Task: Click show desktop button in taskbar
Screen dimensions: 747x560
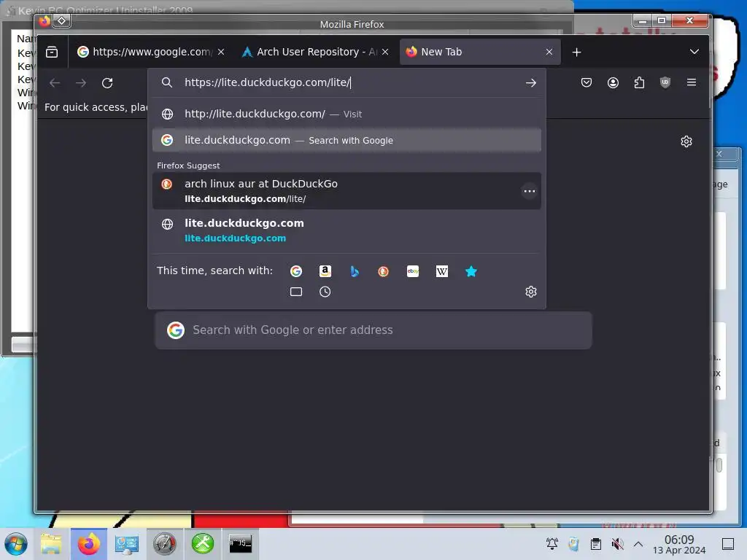Action: pos(728,544)
